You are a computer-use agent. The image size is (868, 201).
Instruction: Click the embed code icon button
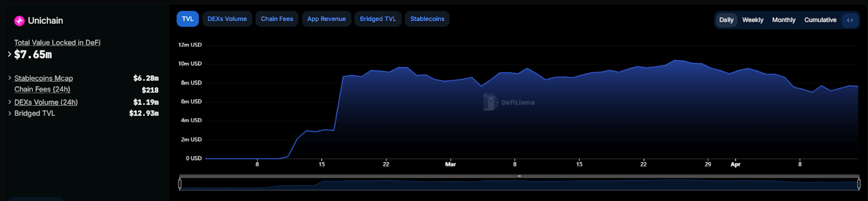850,20
